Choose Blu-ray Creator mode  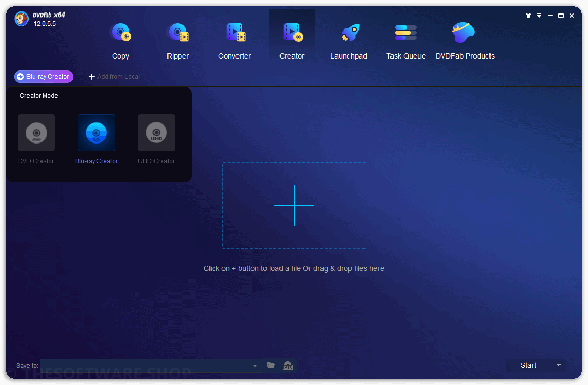96,139
